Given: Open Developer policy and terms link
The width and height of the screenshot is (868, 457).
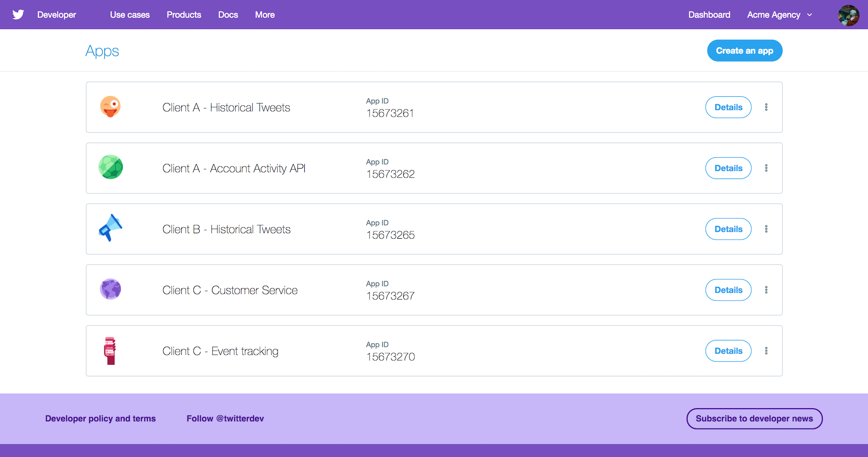Looking at the screenshot, I should 100,419.
